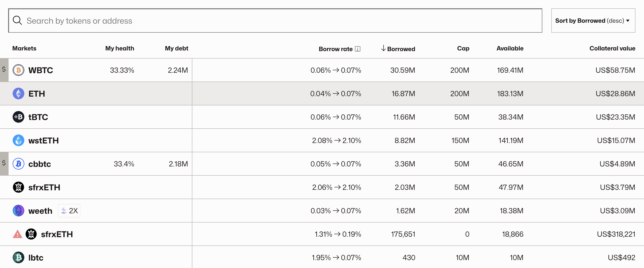Screen dimensions: 644x268
Task: Open the Sort by Borrowed dropdown
Action: 593,20
